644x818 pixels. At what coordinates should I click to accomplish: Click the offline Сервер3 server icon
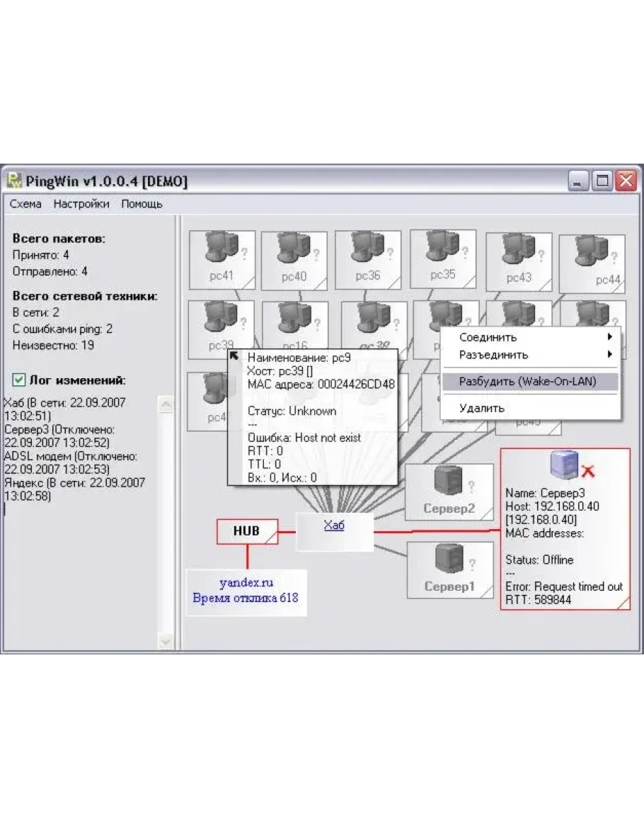[x=564, y=465]
